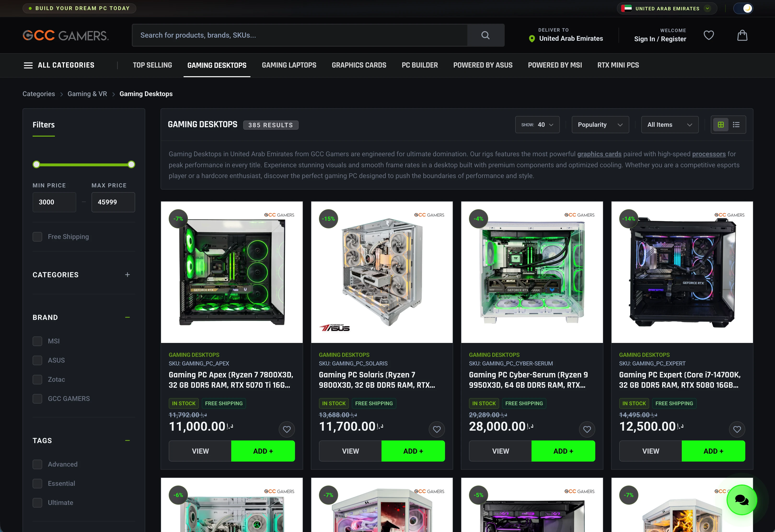Open the Gaming PC Solaris product image
775x532 pixels.
pos(382,272)
